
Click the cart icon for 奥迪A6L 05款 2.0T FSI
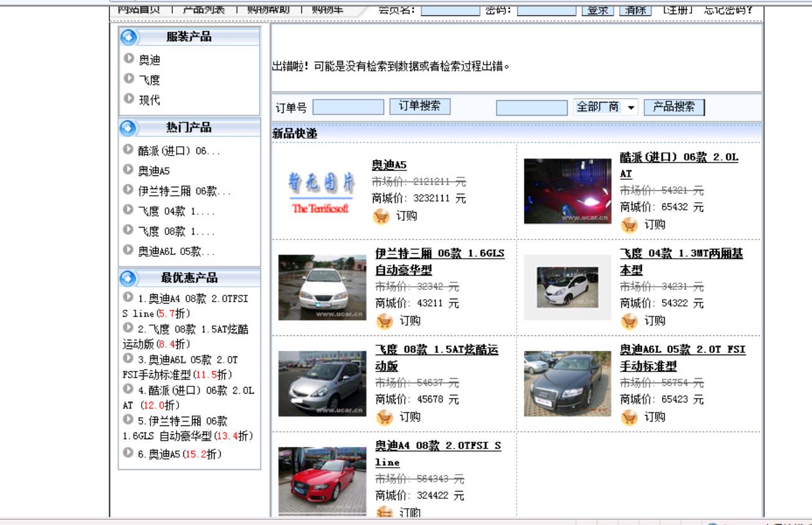coord(629,417)
